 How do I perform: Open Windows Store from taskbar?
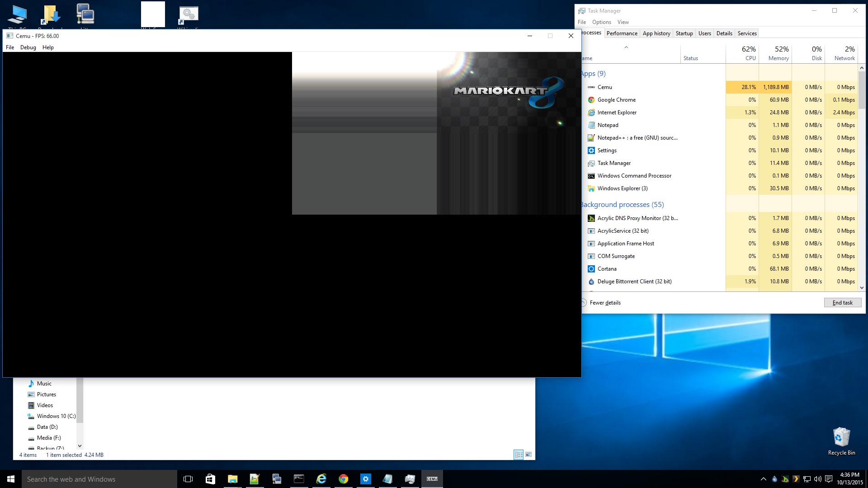pos(210,479)
